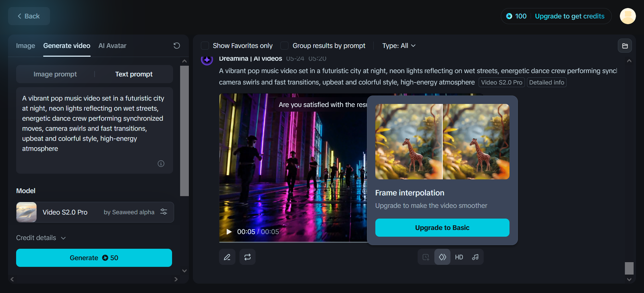Click left panel vertical scrollbar thumb
The image size is (644, 293).
[x=184, y=131]
